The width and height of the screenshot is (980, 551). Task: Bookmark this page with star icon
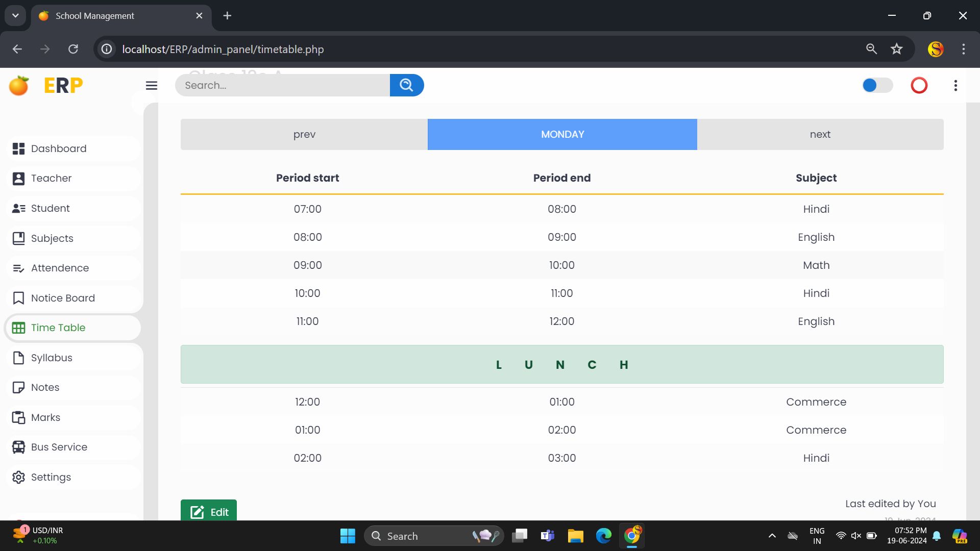click(896, 49)
